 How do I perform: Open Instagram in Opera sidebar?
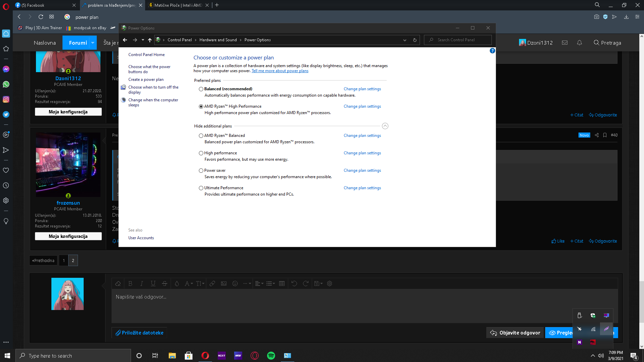click(x=6, y=99)
